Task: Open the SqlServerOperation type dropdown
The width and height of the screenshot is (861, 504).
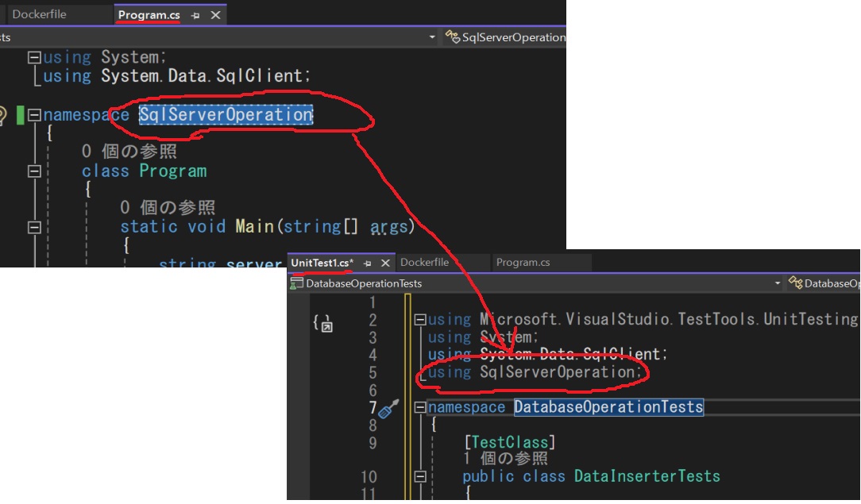Action: [x=505, y=37]
